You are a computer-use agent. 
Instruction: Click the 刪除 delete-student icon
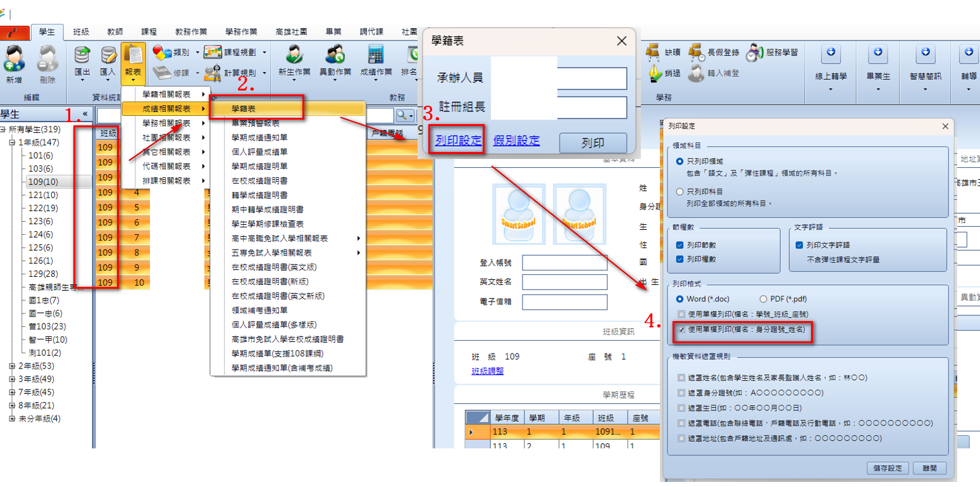pyautogui.click(x=47, y=58)
